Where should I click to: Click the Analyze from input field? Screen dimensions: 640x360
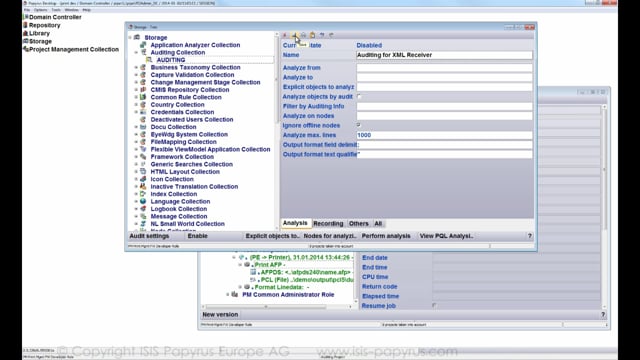(x=444, y=68)
